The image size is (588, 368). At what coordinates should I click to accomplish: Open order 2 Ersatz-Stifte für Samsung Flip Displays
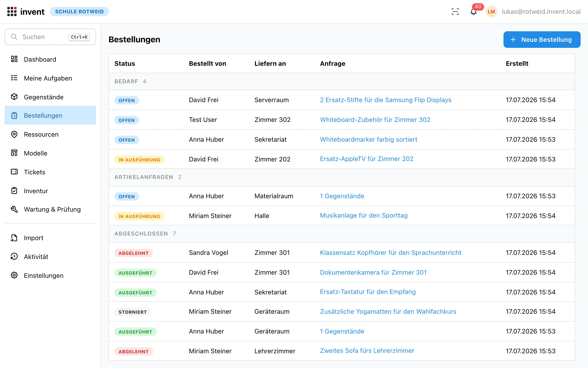(x=386, y=100)
